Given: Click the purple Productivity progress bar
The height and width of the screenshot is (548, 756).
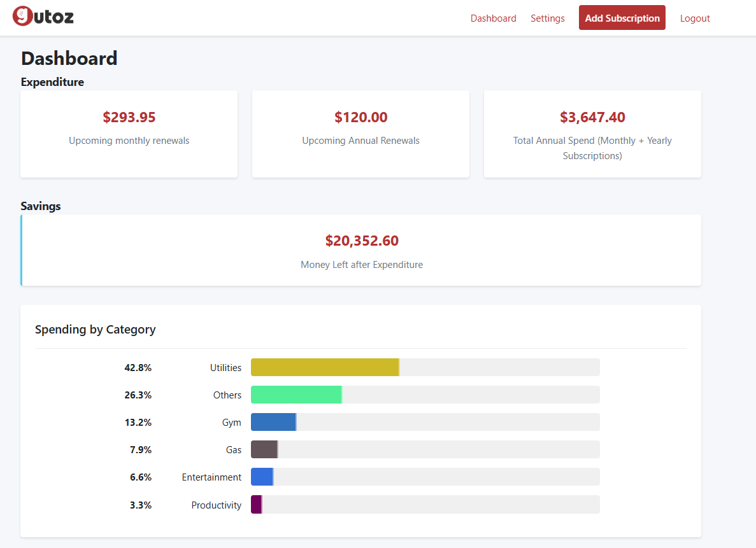Looking at the screenshot, I should click(256, 505).
